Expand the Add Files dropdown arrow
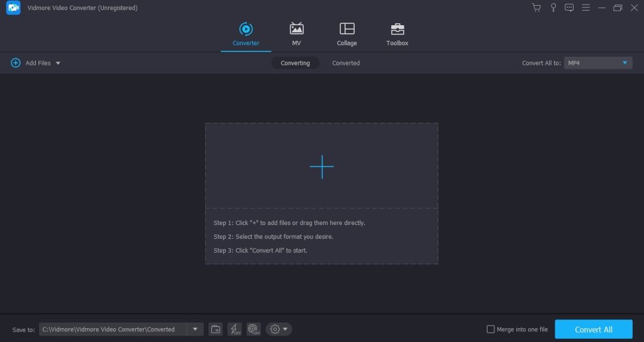The width and height of the screenshot is (644, 342). [x=58, y=63]
